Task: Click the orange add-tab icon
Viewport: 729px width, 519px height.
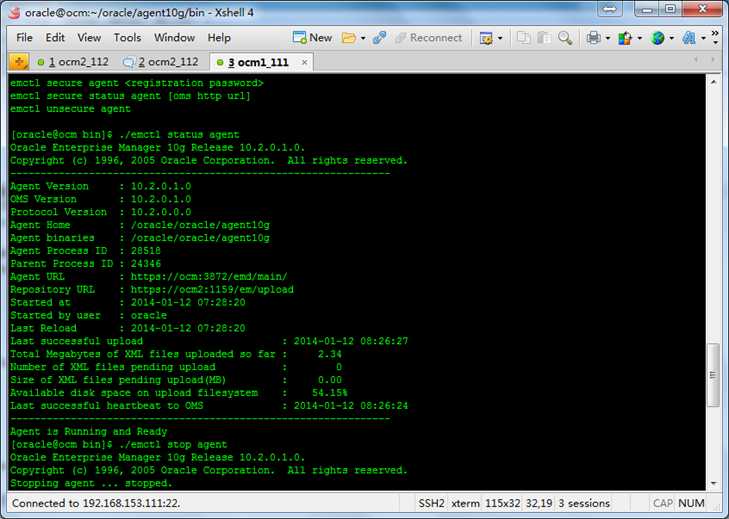Action: (19, 62)
